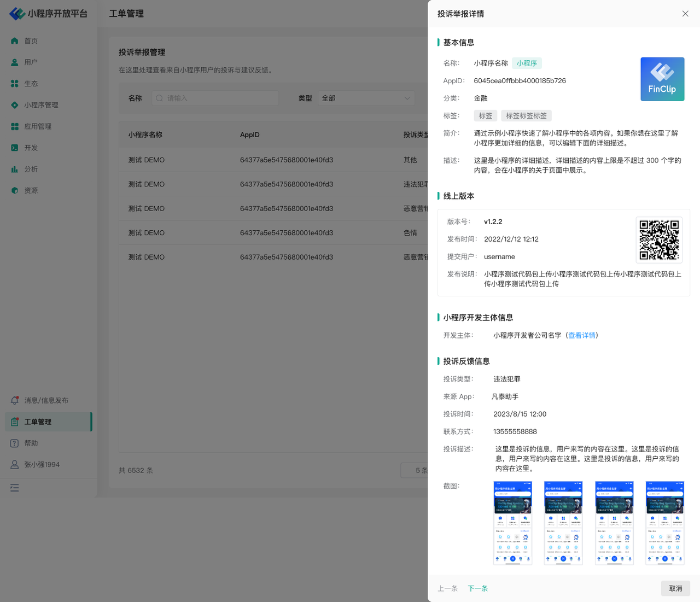Open notifications via the bell icon
Screen dimensions: 700x602
tap(15, 400)
